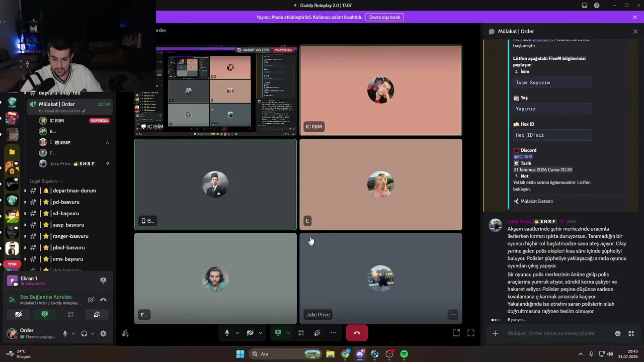Open voice connection details signal icon
Viewport: 644px width, 362px height.
point(12,300)
